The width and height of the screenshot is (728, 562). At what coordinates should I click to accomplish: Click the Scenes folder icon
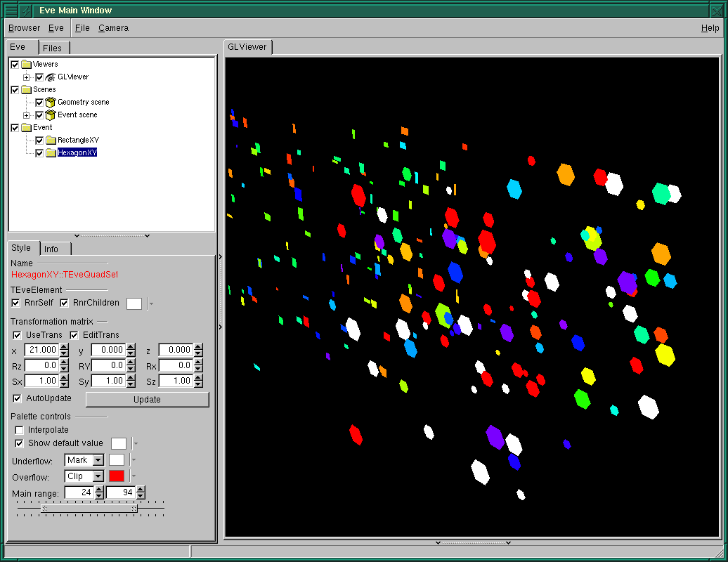(x=27, y=90)
